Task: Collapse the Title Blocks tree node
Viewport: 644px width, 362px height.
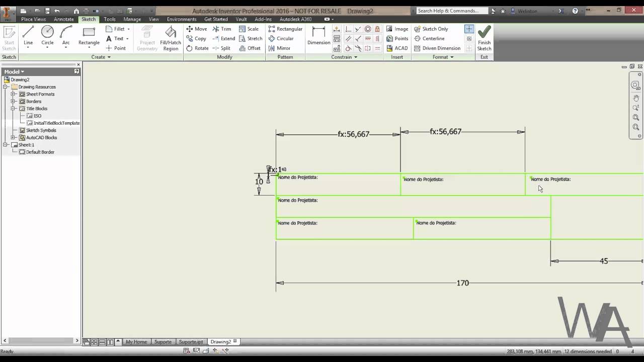Action: click(x=13, y=108)
